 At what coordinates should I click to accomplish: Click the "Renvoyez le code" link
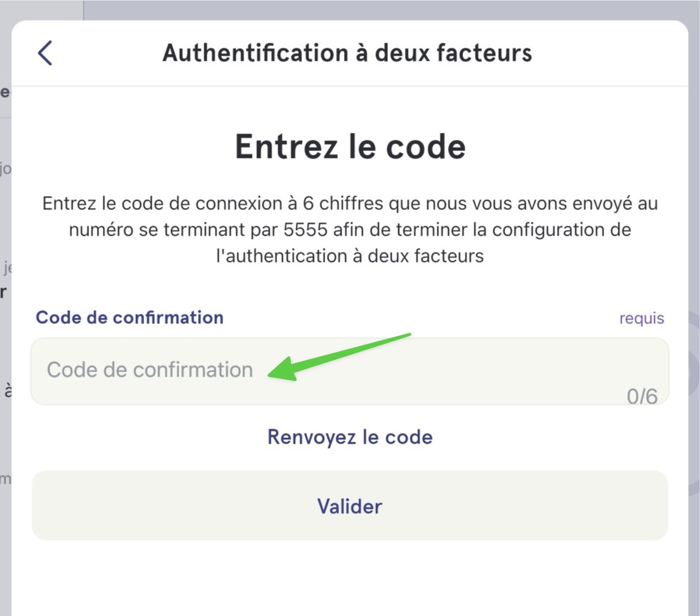[350, 437]
